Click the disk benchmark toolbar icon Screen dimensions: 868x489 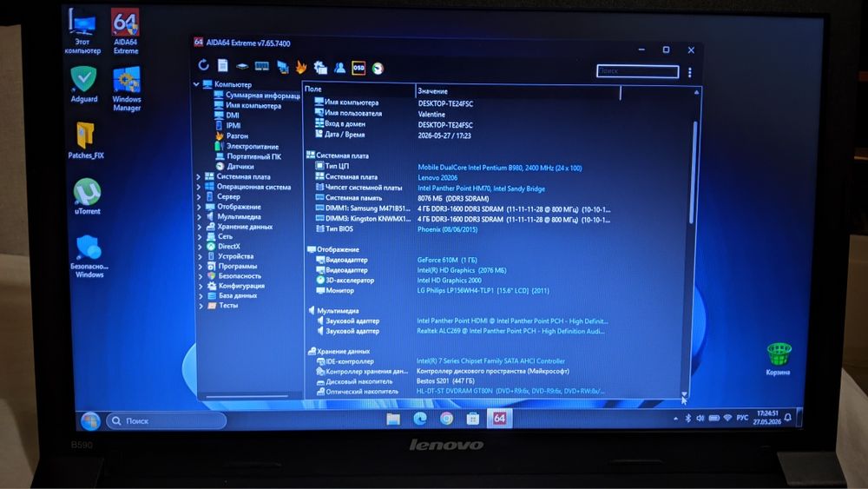click(x=242, y=67)
